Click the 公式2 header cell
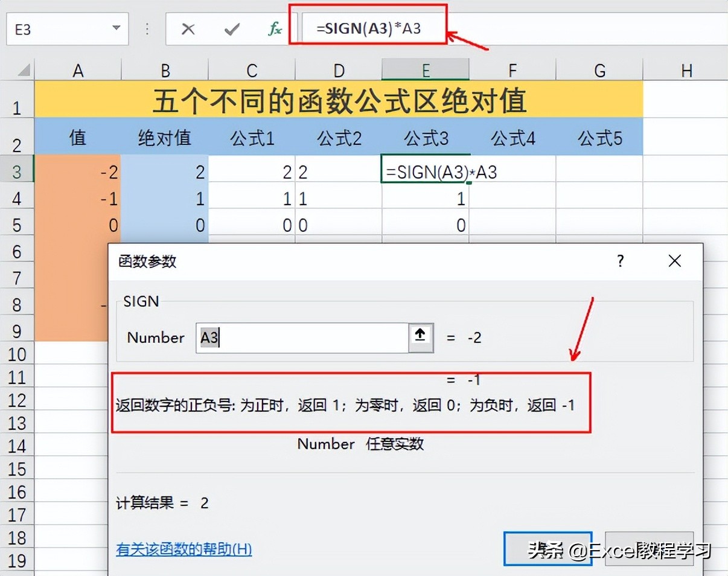This screenshot has width=728, height=576. [339, 136]
